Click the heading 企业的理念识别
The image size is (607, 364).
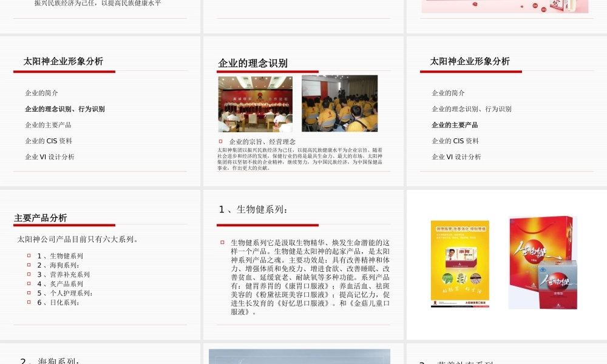pyautogui.click(x=253, y=63)
